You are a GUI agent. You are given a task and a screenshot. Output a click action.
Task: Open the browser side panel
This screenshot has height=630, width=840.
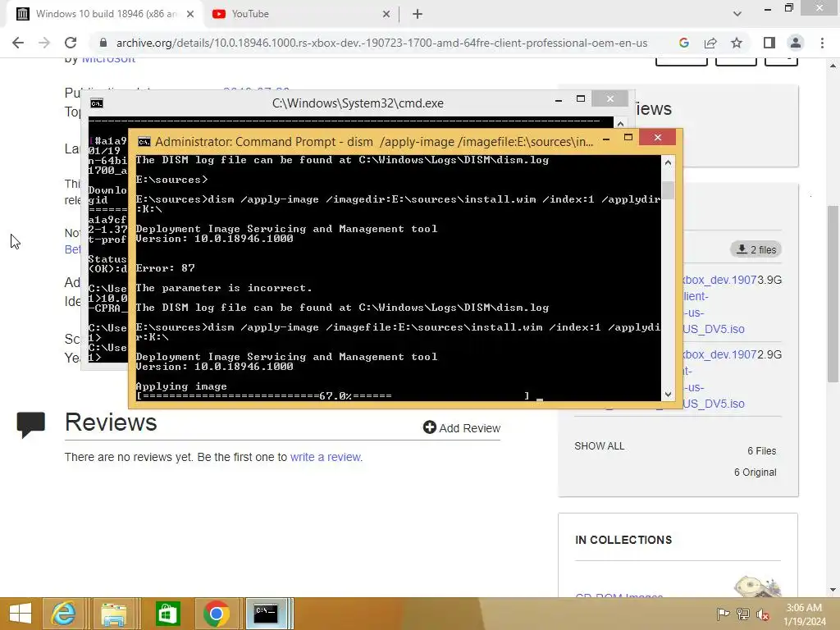769,43
